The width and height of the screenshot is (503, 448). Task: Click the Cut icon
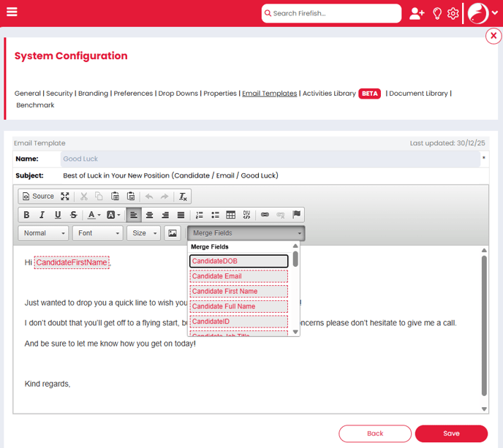pos(84,197)
